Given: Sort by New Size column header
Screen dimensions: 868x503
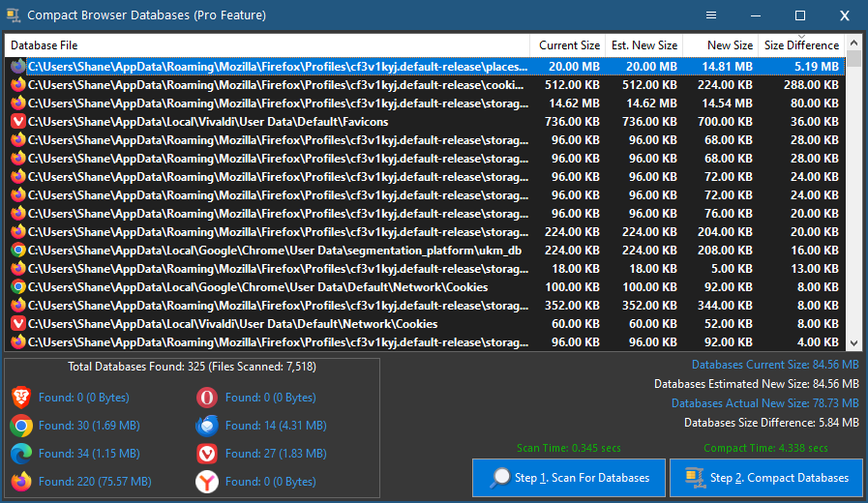Looking at the screenshot, I should click(x=720, y=45).
